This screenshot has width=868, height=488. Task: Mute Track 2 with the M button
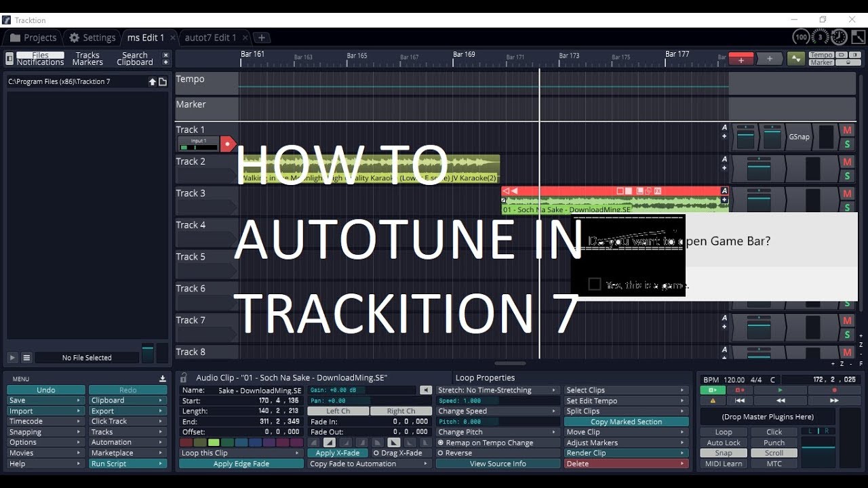coord(847,162)
